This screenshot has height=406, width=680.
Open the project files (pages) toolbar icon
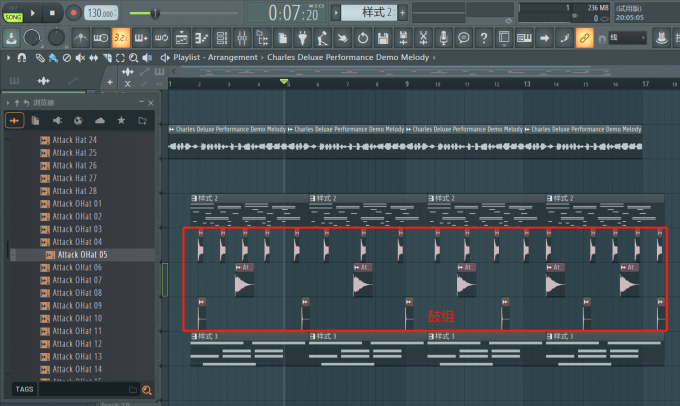tap(282, 38)
